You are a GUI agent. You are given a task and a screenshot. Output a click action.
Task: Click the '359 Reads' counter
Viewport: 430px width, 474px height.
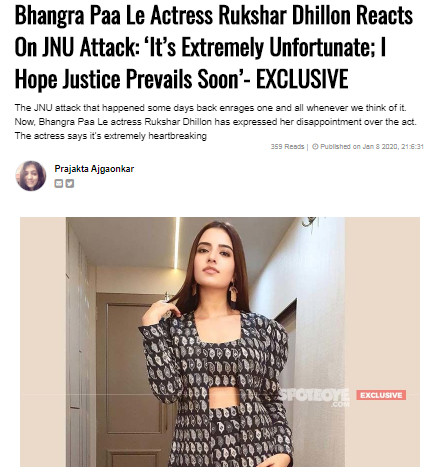[287, 147]
